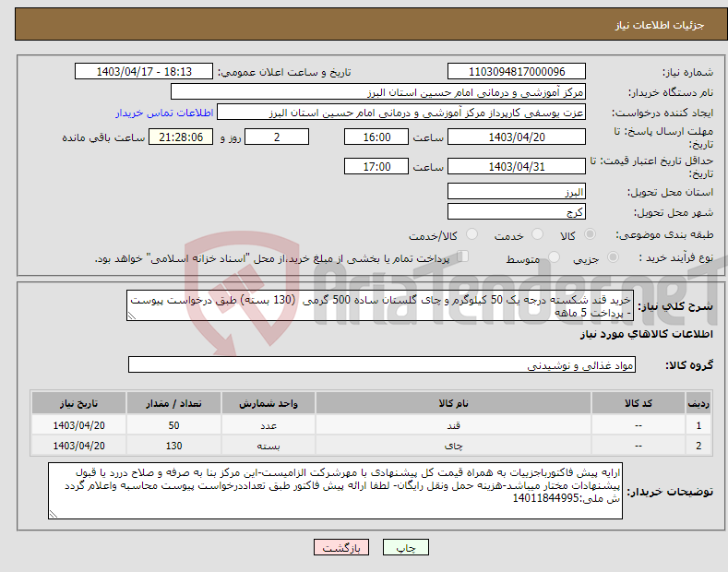
Task: Click the شرح کلی نیاز description textarea
Action: click(380, 305)
